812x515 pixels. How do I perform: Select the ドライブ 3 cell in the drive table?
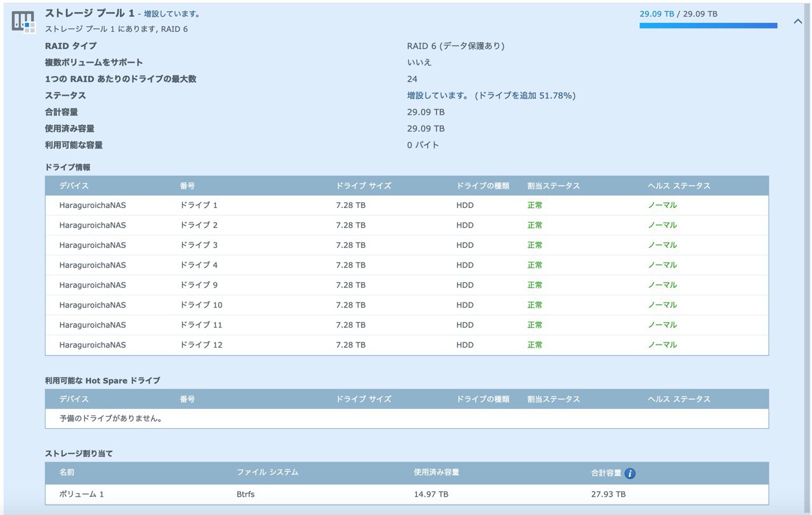[199, 245]
